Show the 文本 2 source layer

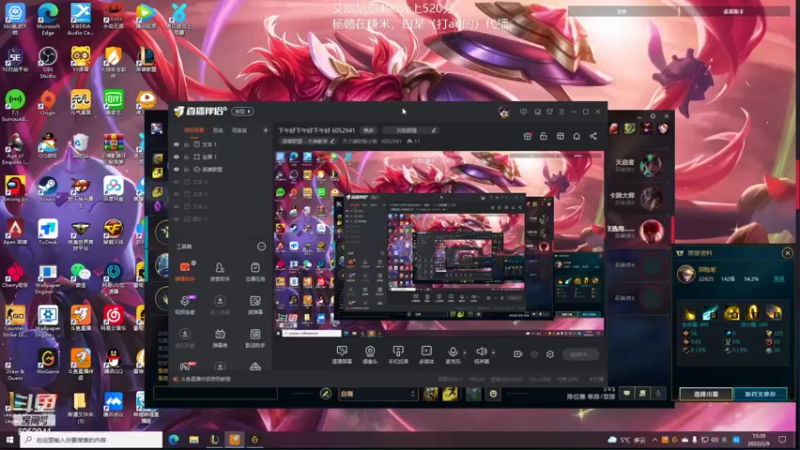click(177, 194)
